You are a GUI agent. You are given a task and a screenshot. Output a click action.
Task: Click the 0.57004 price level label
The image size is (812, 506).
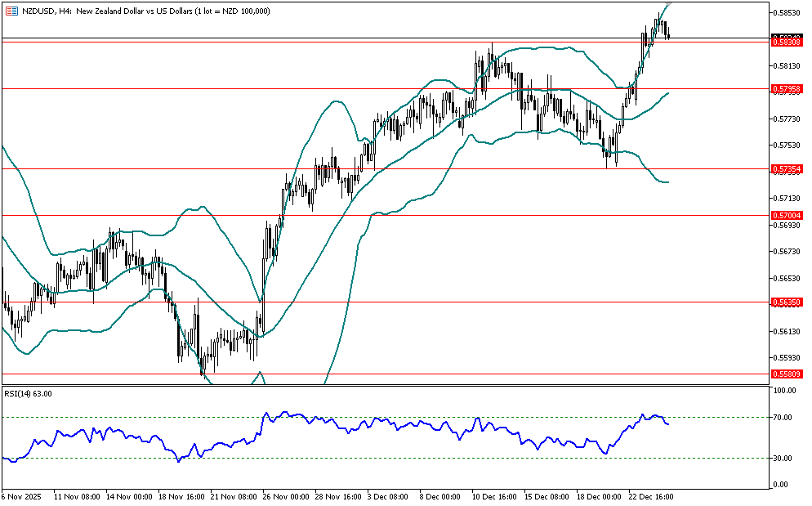click(x=787, y=216)
